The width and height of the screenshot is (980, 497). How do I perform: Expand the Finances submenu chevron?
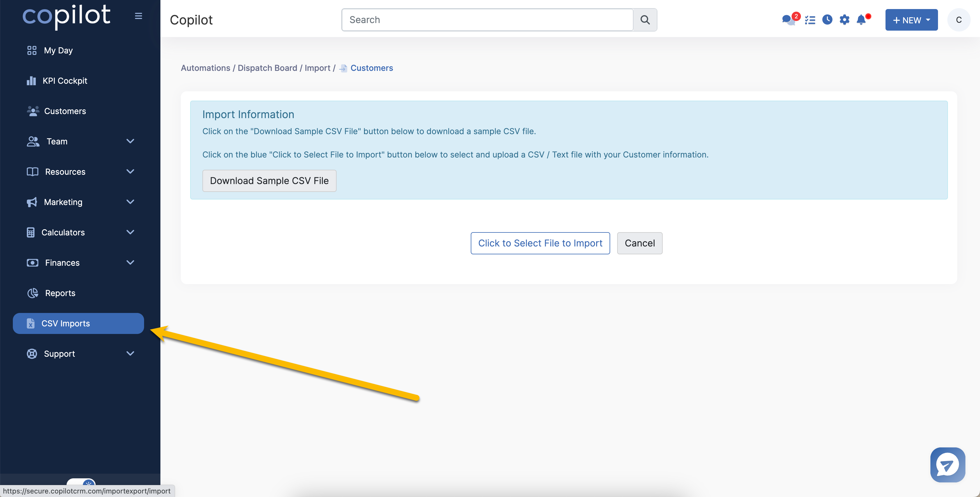pyautogui.click(x=130, y=262)
